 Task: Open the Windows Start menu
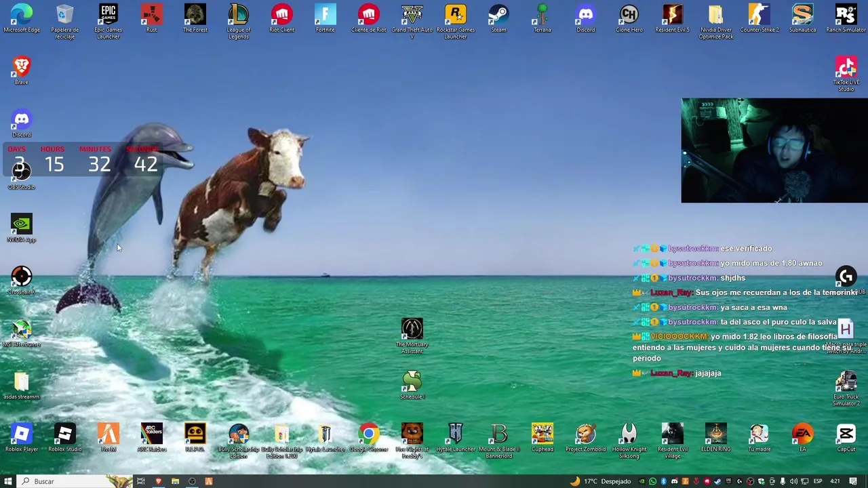pyautogui.click(x=8, y=481)
